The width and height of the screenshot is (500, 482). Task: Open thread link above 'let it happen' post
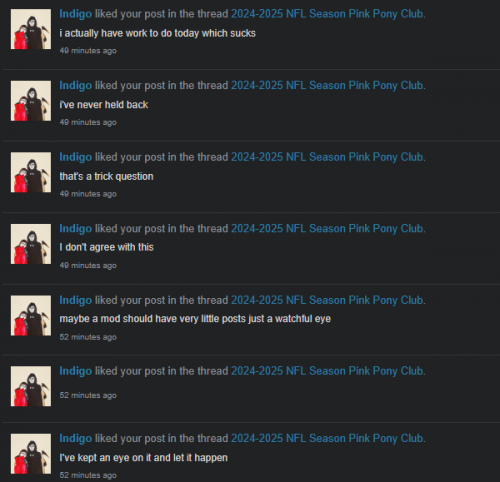coord(328,438)
